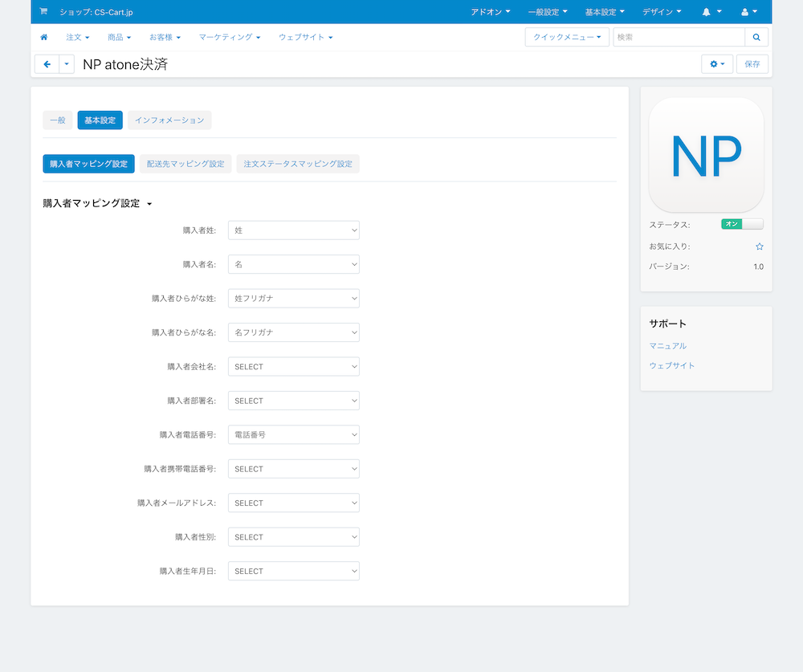Open the デザイン top menu

tap(662, 12)
